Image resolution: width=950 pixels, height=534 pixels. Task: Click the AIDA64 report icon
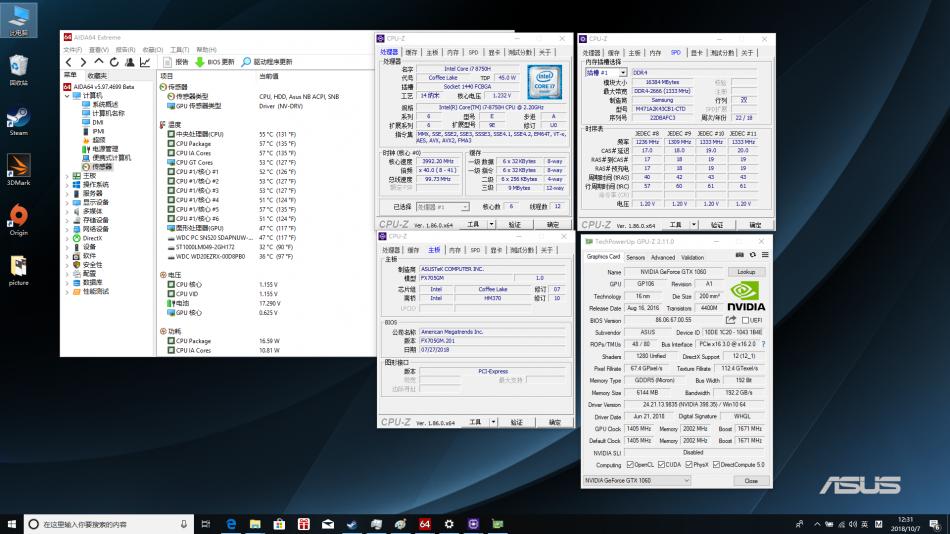(x=166, y=62)
